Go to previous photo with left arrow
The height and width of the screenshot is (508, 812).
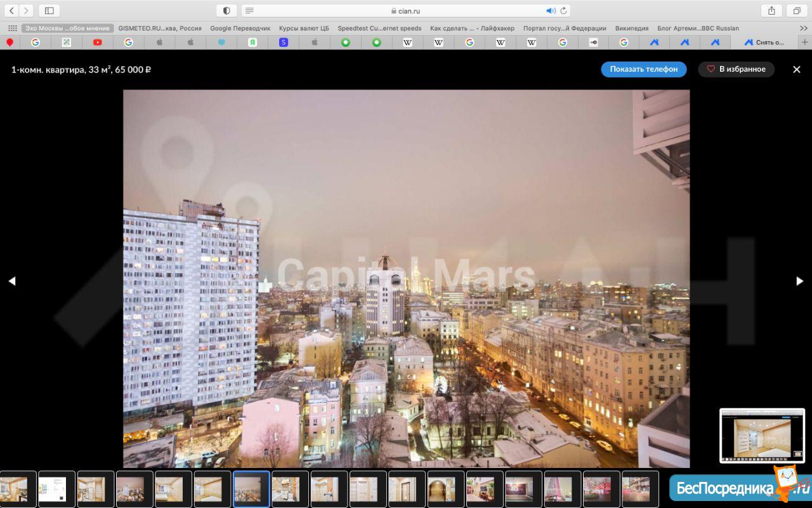pos(11,281)
